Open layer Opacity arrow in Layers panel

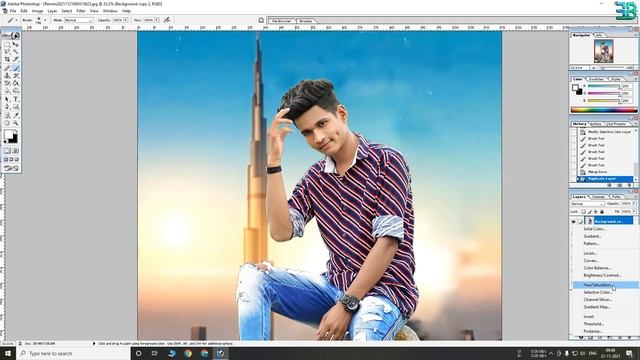634,204
